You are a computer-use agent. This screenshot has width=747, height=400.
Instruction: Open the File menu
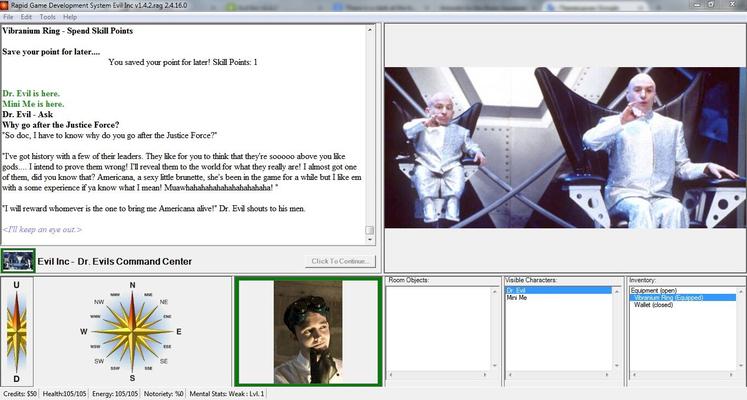click(8, 17)
